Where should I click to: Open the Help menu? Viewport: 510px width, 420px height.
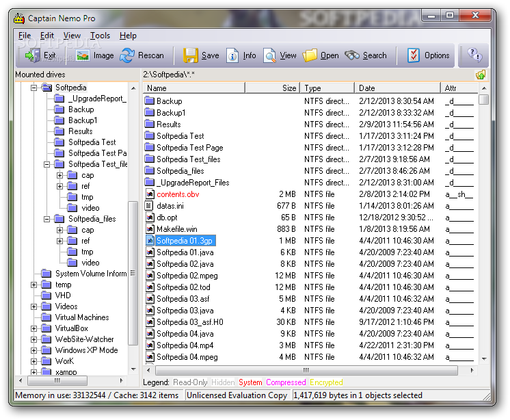coord(128,36)
